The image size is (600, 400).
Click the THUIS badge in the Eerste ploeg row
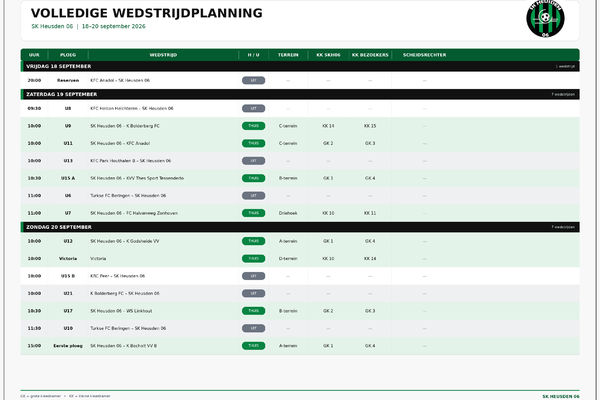253,346
